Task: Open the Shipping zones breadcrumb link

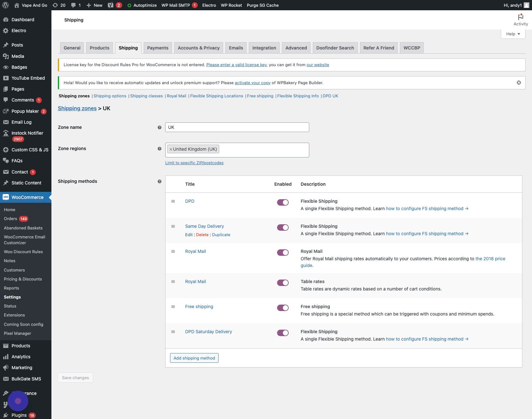Action: 77,108
